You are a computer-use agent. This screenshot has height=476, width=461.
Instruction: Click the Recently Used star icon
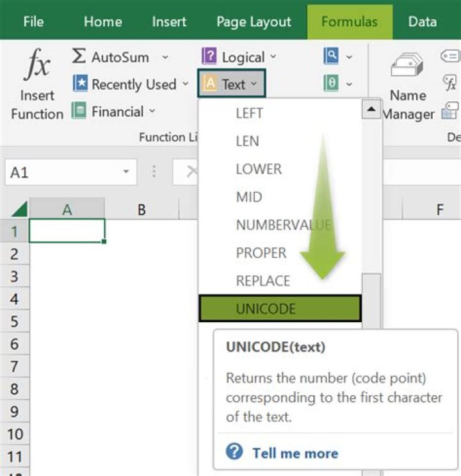click(81, 83)
